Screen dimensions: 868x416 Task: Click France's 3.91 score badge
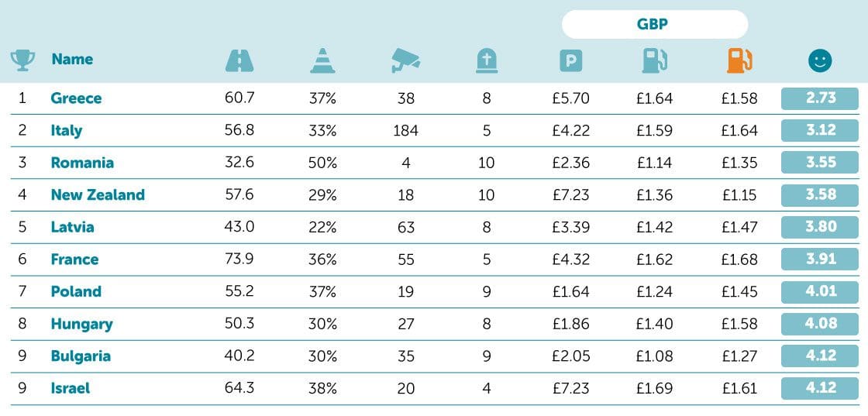tap(820, 260)
